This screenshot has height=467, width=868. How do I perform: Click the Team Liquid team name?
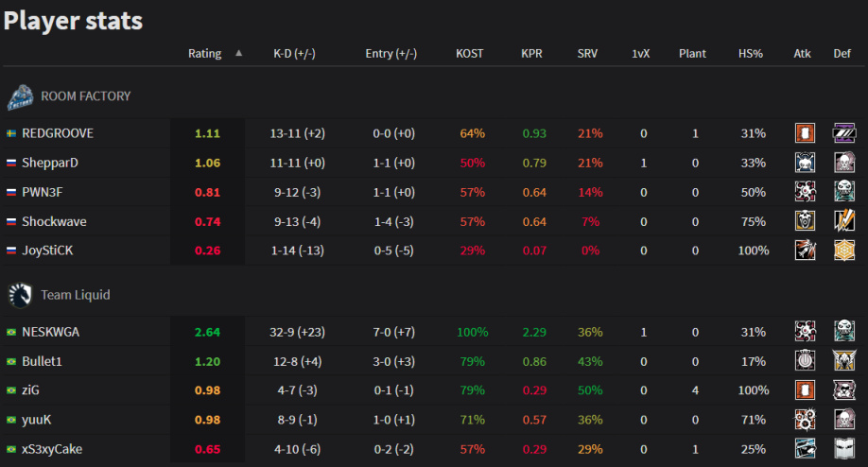75,295
